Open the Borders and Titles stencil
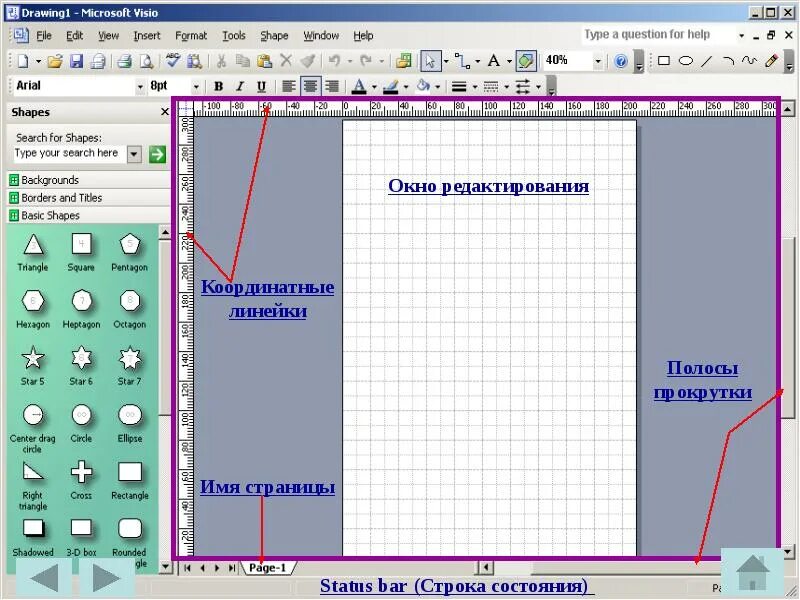Image resolution: width=800 pixels, height=600 pixels. pyautogui.click(x=89, y=198)
